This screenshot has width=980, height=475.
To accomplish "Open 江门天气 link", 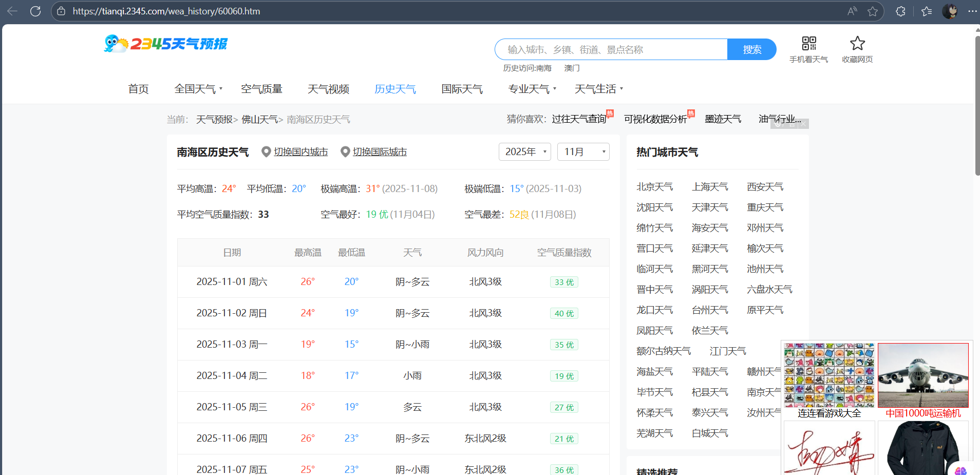I will pyautogui.click(x=728, y=351).
